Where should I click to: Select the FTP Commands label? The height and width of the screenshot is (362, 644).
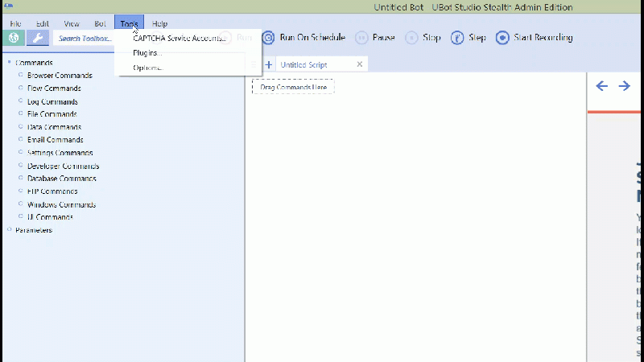[52, 191]
